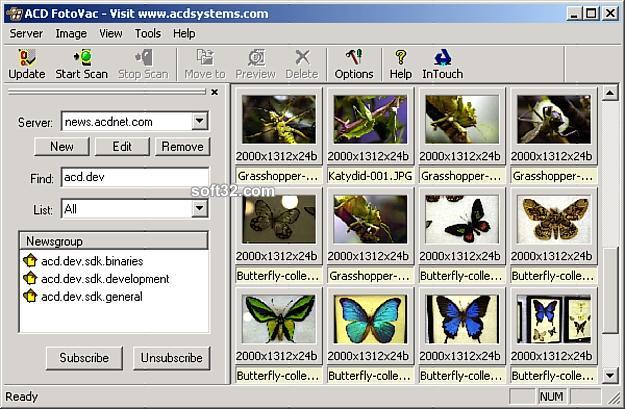This screenshot has height=409, width=625.
Task: Select the dark blue butterfly thumbnail
Action: (x=462, y=319)
